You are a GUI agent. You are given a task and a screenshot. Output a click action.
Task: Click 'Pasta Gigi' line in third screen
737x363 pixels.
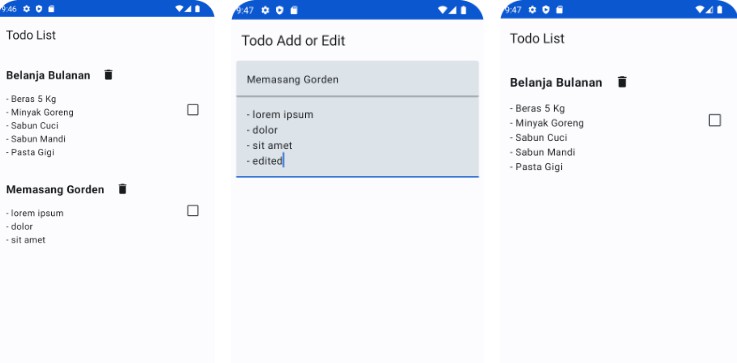(536, 167)
